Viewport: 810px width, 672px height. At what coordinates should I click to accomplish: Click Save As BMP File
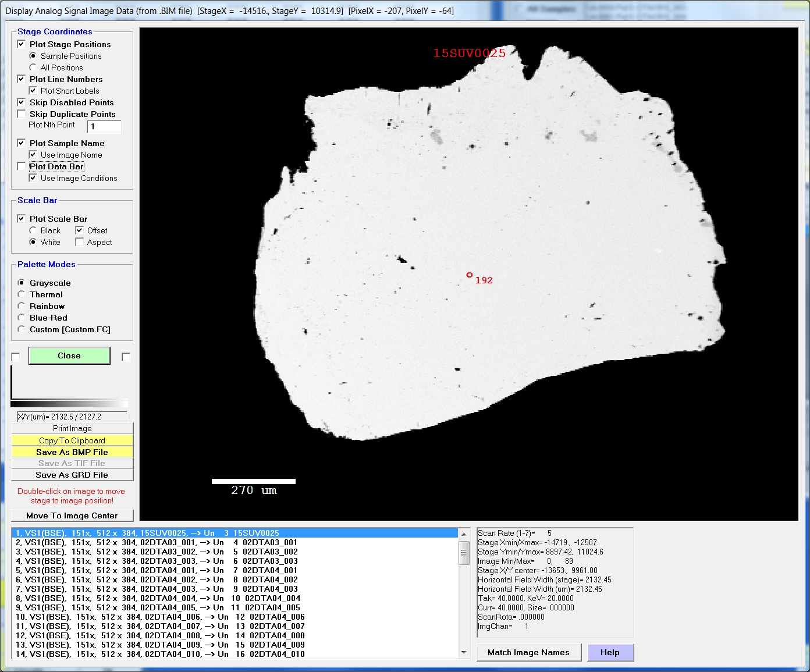coord(72,452)
